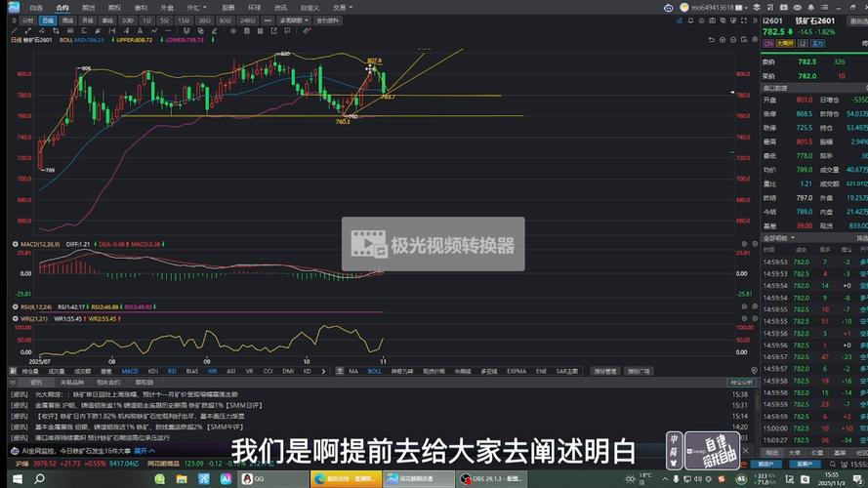Click the hide drawings eye icon
This screenshot has width=868, height=488.
(x=233, y=31)
